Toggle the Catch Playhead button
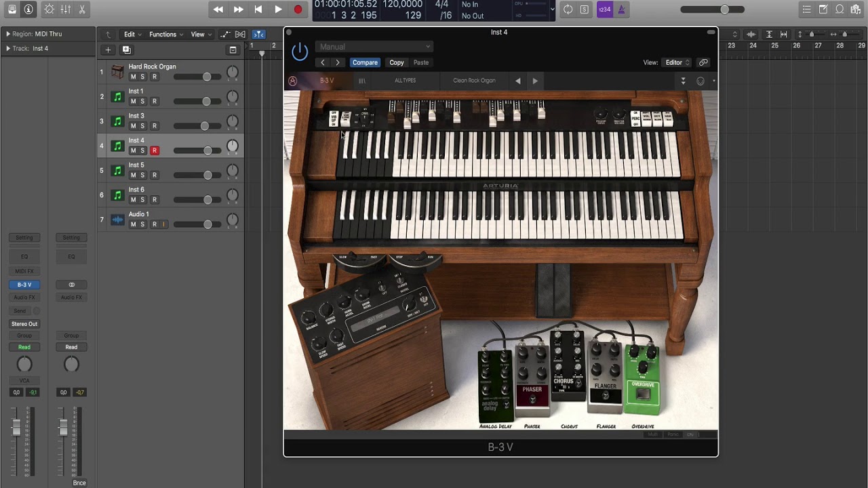Viewport: 868px width, 488px height. (x=258, y=35)
